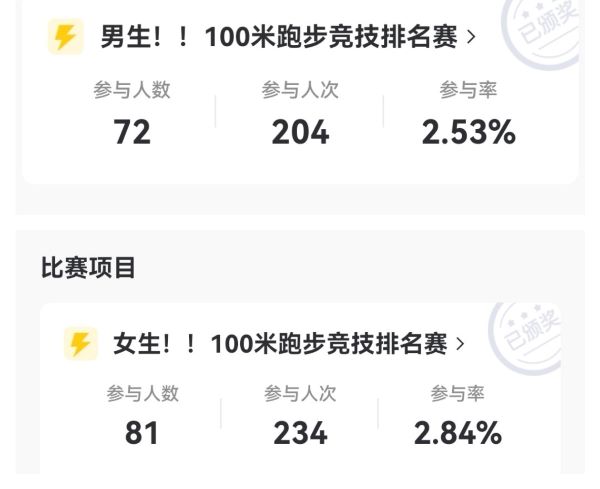The image size is (600, 489).
Task: Open the 男生！！100米跑步竞技排名赛 title
Action: [x=278, y=38]
